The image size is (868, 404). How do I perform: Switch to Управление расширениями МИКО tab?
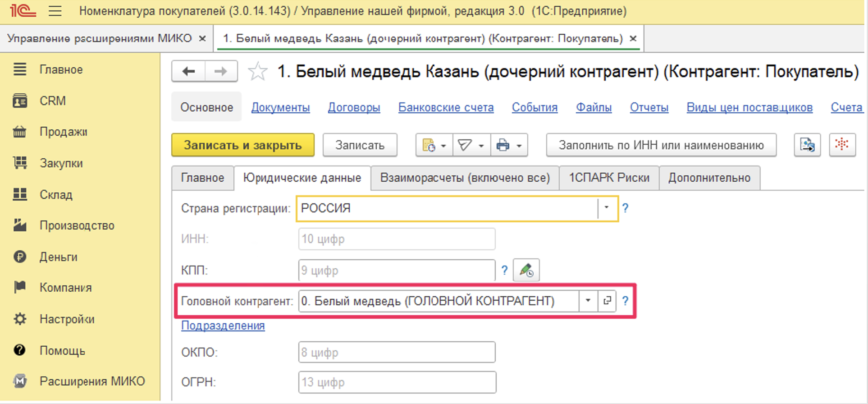click(x=100, y=38)
